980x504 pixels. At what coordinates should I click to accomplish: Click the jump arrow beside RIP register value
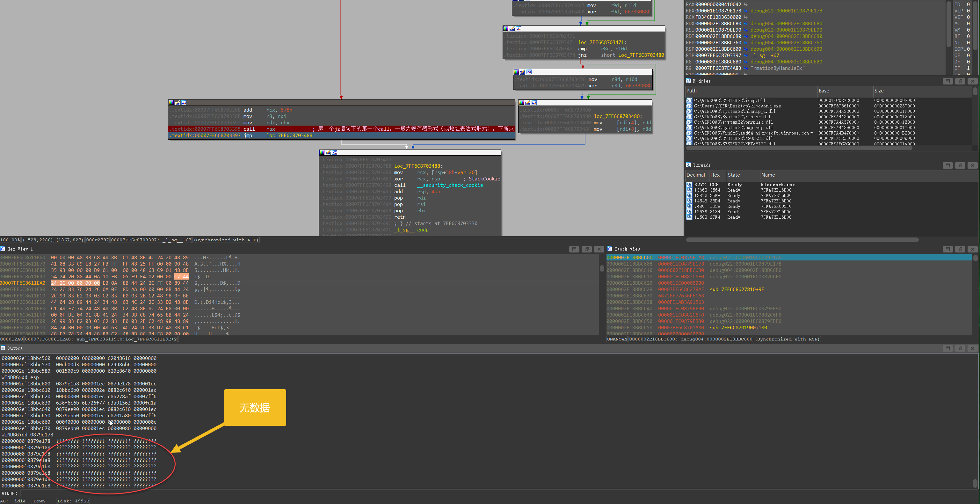[746, 55]
